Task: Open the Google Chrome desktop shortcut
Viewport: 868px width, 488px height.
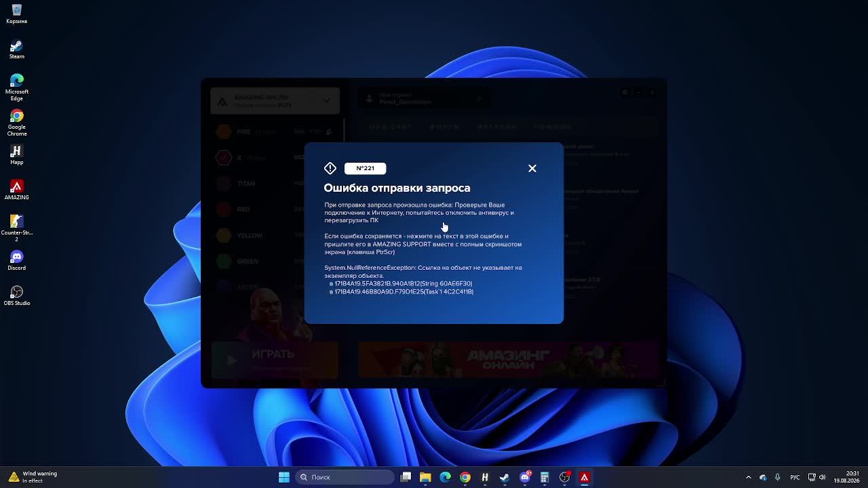Action: coord(16,123)
